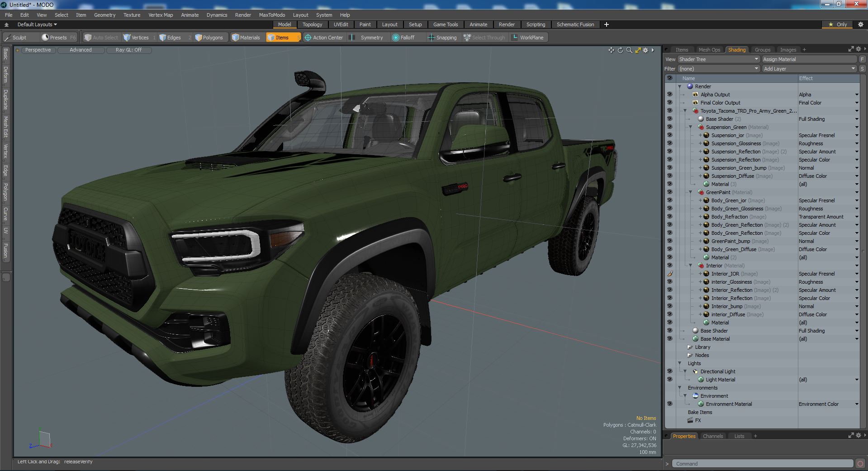Select the Body_Green_Diffuse image layer
The image size is (868, 471).
click(x=742, y=249)
